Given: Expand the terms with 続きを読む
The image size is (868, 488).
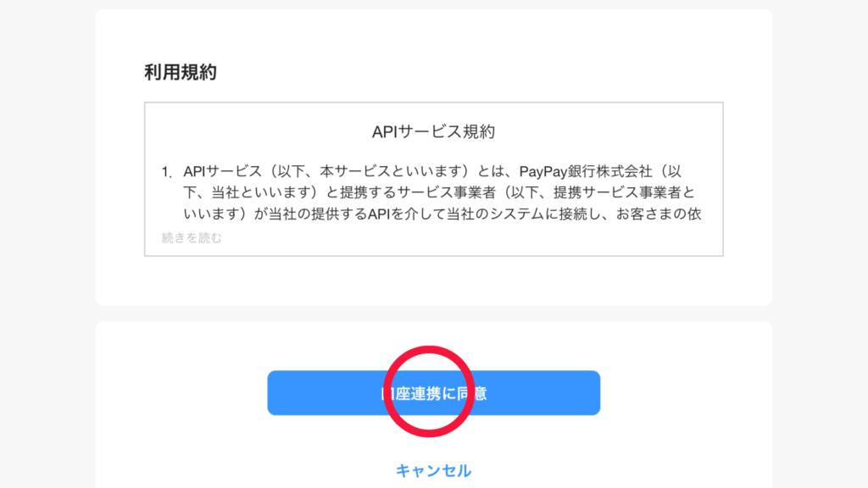Looking at the screenshot, I should tap(192, 238).
